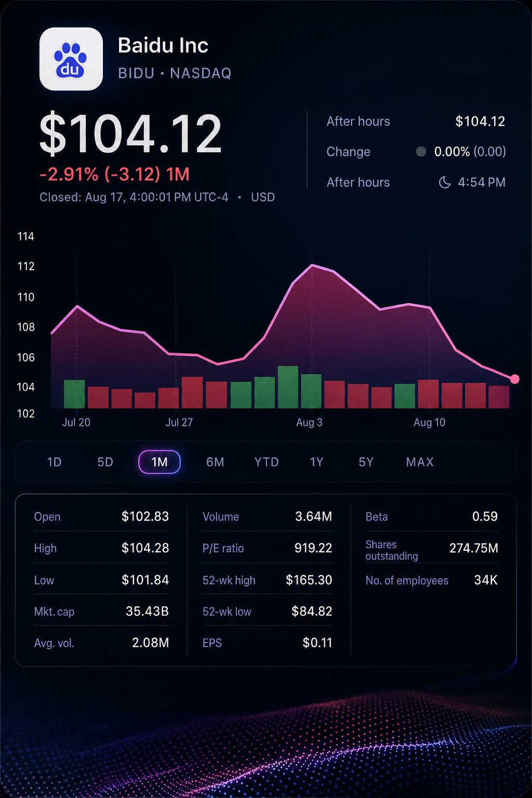This screenshot has height=798, width=532.
Task: Click the No. of employees label
Action: point(407,580)
